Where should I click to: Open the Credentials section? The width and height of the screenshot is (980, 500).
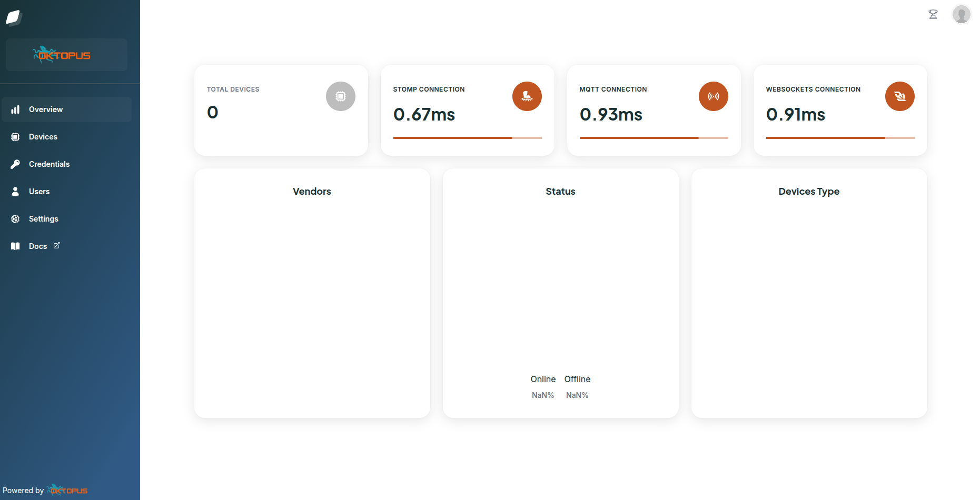[x=66, y=164]
